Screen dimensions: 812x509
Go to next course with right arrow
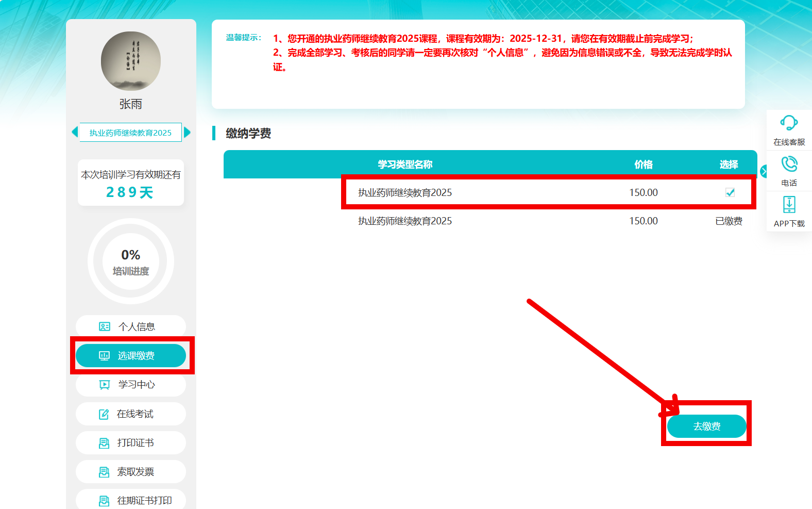coord(187,133)
